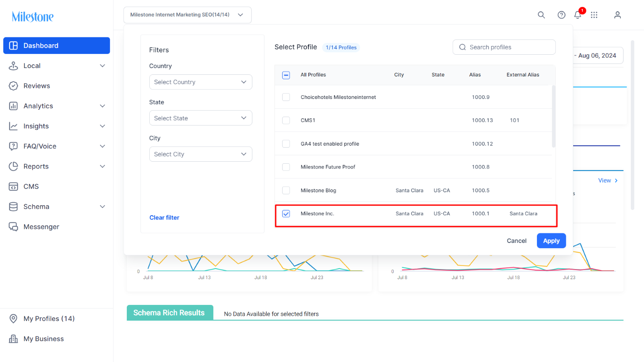This screenshot has height=362, width=644.
Task: Click the GA4 test enabled profile name
Action: 330,144
